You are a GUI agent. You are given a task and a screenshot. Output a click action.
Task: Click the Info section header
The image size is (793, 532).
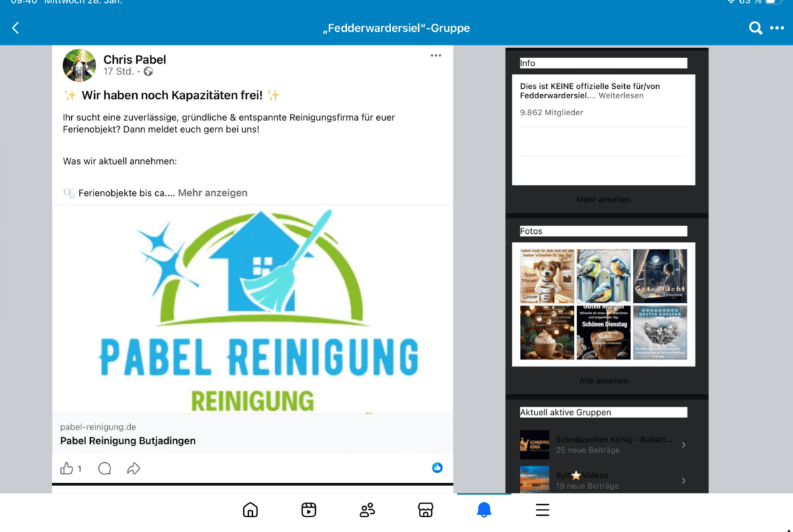click(603, 63)
